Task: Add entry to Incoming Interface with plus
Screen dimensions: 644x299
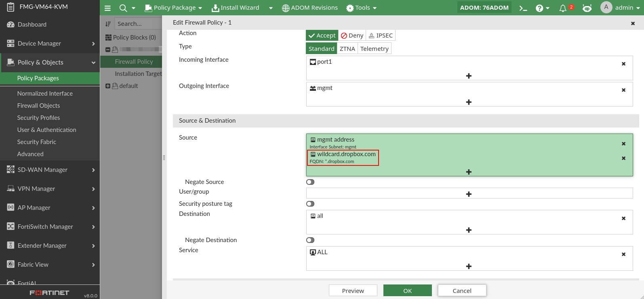Action: (469, 76)
